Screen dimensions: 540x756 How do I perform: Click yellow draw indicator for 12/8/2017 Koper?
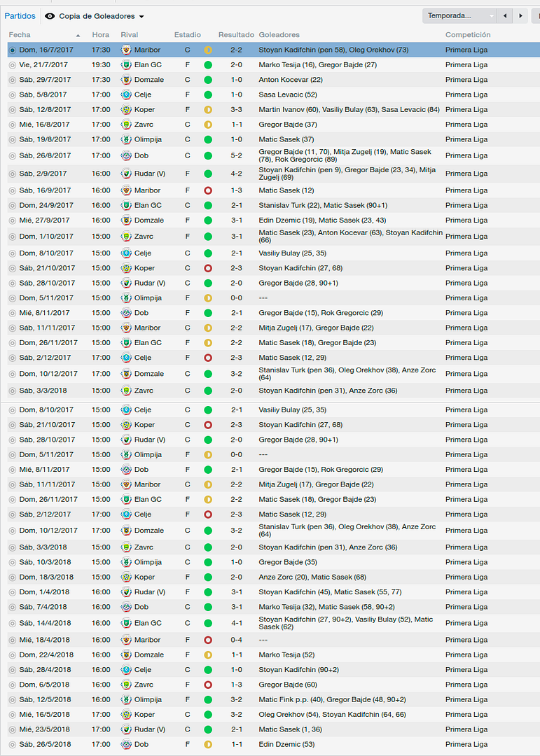coord(208,109)
